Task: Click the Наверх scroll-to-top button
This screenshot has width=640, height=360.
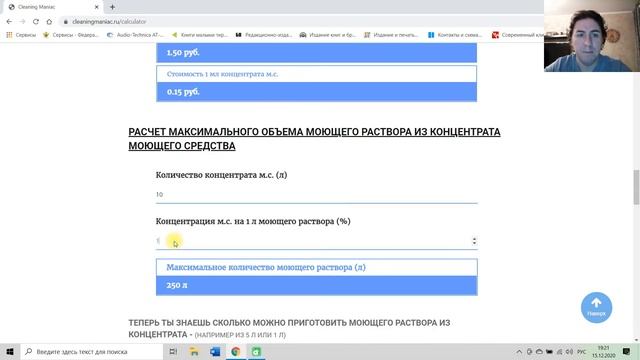Action: 596,307
